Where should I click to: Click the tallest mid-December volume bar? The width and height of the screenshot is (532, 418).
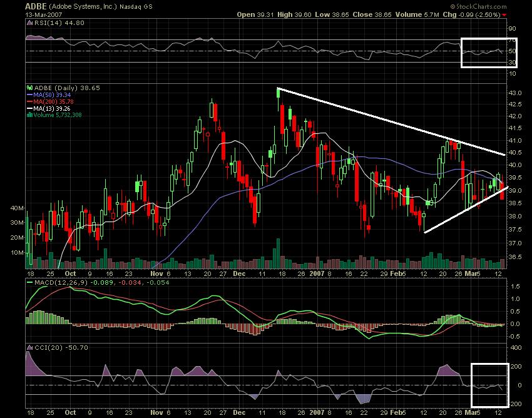pyautogui.click(x=279, y=253)
